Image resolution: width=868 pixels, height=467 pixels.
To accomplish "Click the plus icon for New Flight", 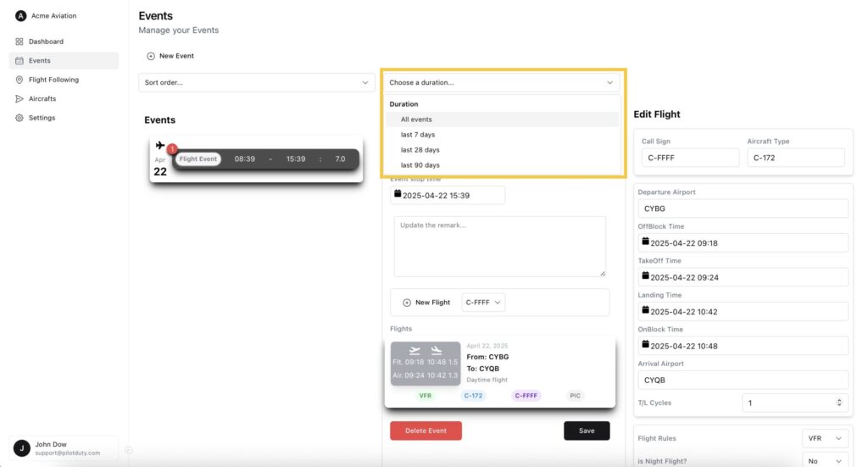I will [407, 303].
